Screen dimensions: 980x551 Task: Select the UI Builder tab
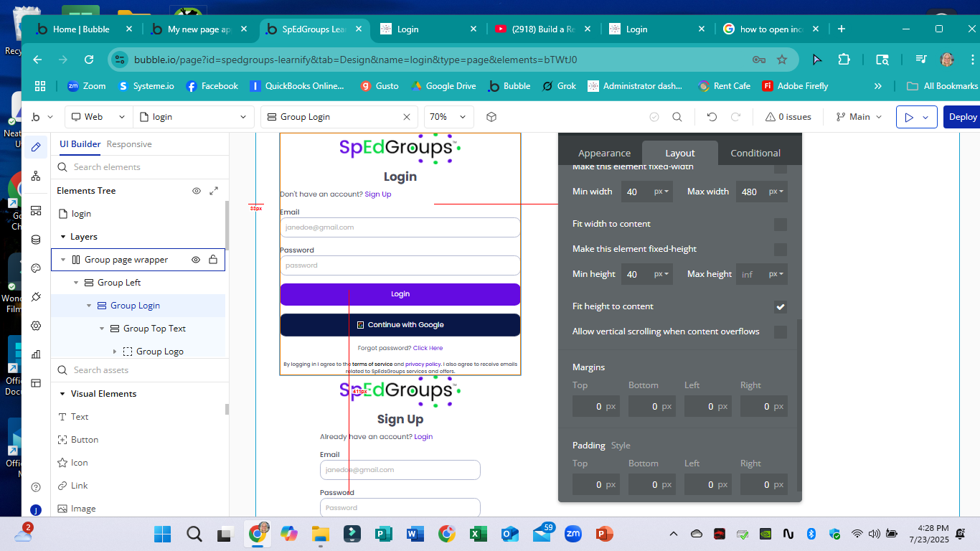point(80,144)
